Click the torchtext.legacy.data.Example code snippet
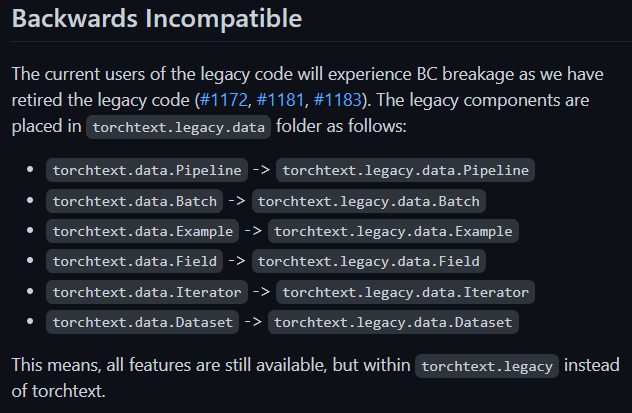632x413 pixels. tap(392, 232)
